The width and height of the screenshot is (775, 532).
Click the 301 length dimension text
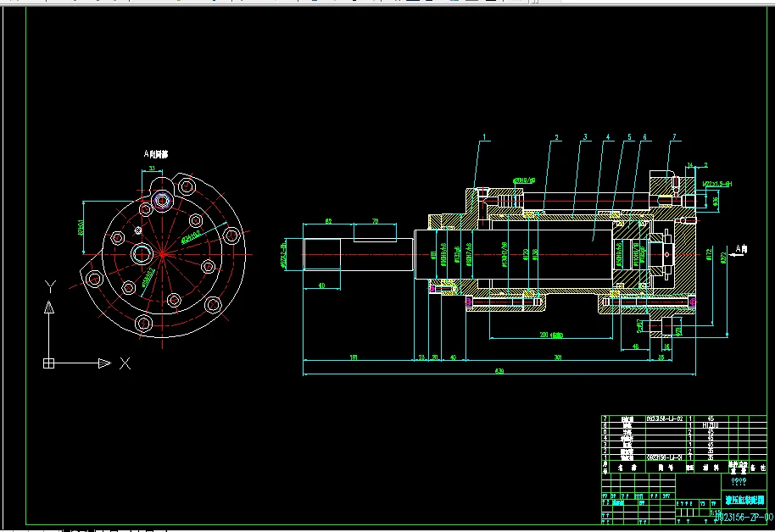point(558,357)
